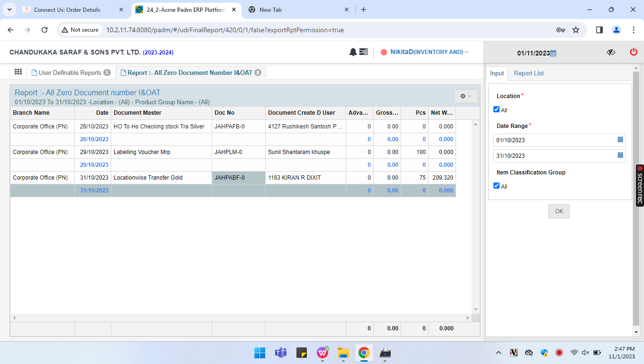
Task: Sort by the Branch Name column header
Action: click(42, 113)
